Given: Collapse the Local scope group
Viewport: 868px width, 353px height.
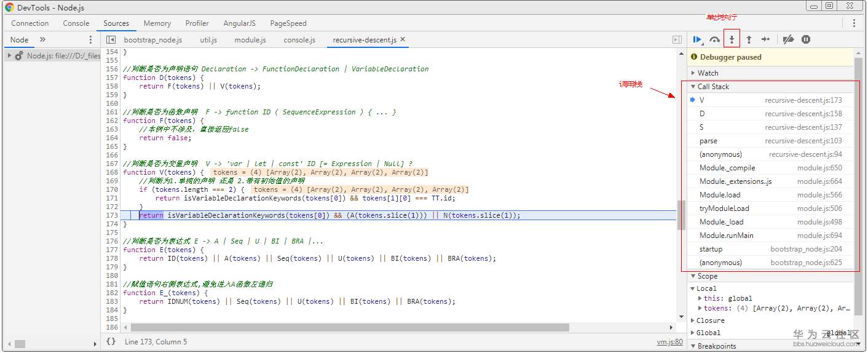Looking at the screenshot, I should [693, 288].
